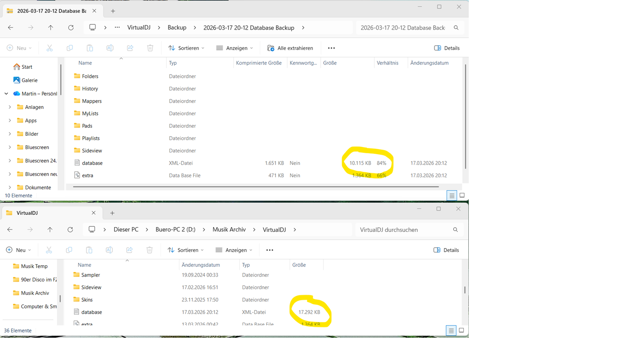
Task: Select the 'VirtualDJ' tab in bottom window
Action: [46, 213]
